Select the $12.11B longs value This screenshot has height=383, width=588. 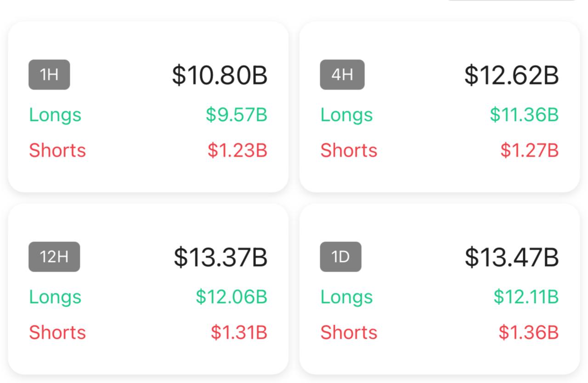[526, 297]
